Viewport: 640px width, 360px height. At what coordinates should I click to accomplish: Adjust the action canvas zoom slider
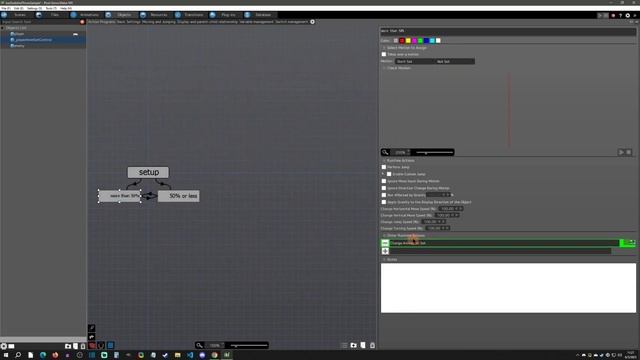[249, 345]
